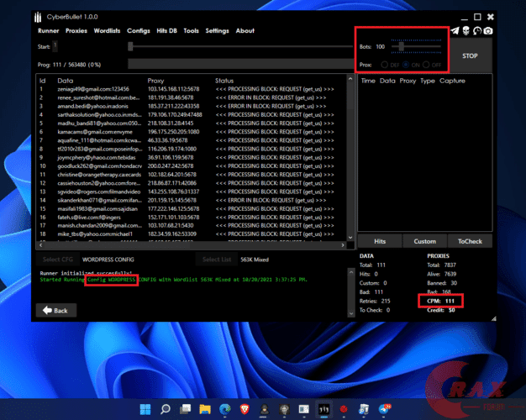Image resolution: width=526 pixels, height=420 pixels.
Task: Open the Settings menu
Action: [x=217, y=31]
